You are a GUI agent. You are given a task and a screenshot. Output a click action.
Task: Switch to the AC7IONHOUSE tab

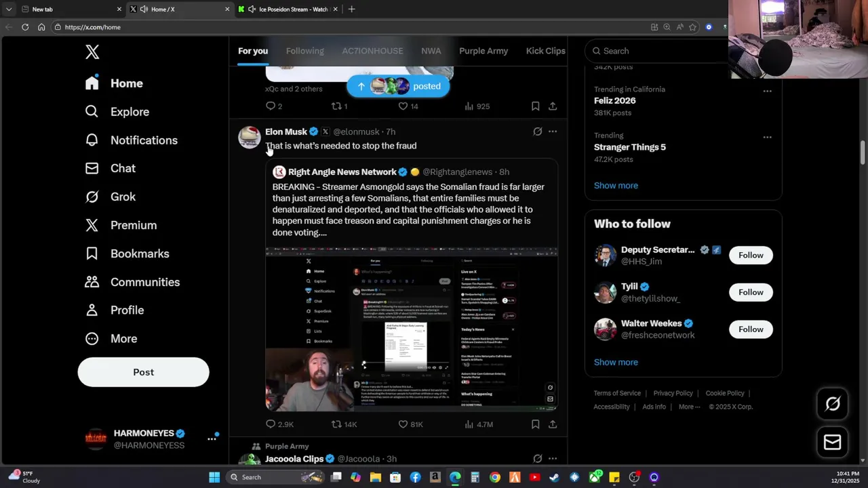[372, 51]
